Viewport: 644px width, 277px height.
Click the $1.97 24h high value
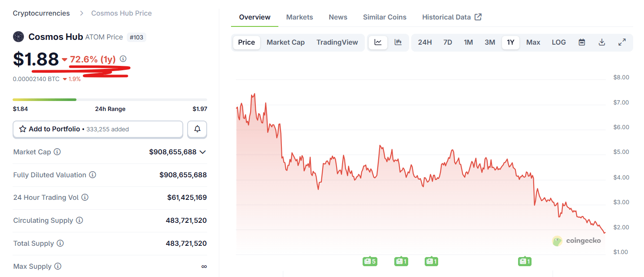200,109
